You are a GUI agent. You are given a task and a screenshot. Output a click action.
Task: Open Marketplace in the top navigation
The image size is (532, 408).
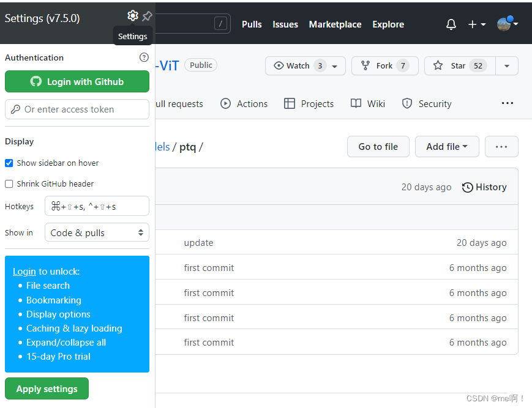[335, 24]
